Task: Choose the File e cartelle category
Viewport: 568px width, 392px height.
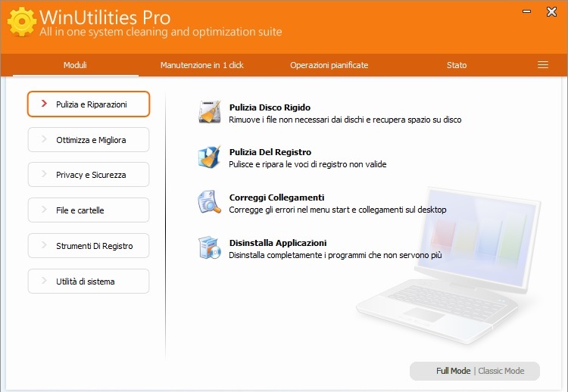Action: [89, 210]
